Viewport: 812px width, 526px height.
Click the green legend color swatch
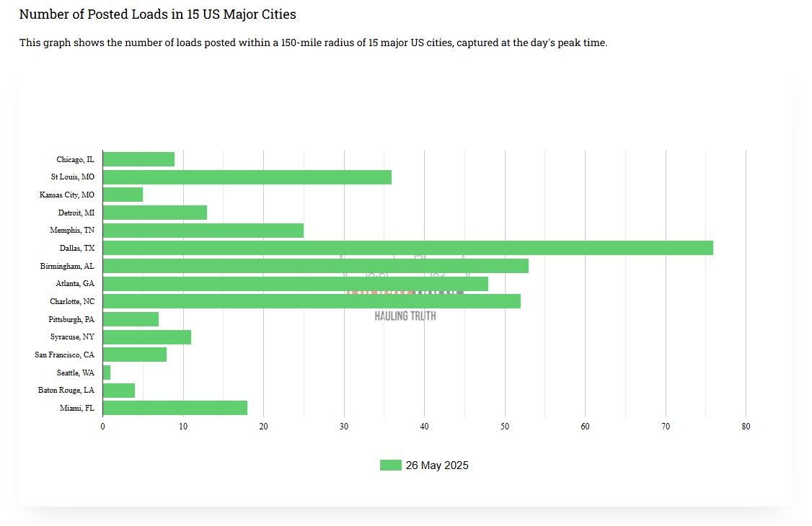[390, 465]
